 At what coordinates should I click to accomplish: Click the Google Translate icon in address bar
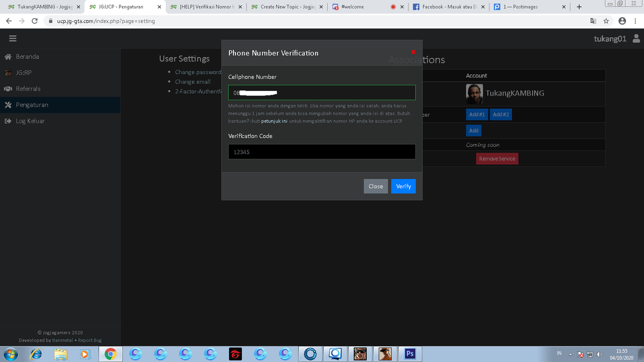pyautogui.click(x=593, y=21)
